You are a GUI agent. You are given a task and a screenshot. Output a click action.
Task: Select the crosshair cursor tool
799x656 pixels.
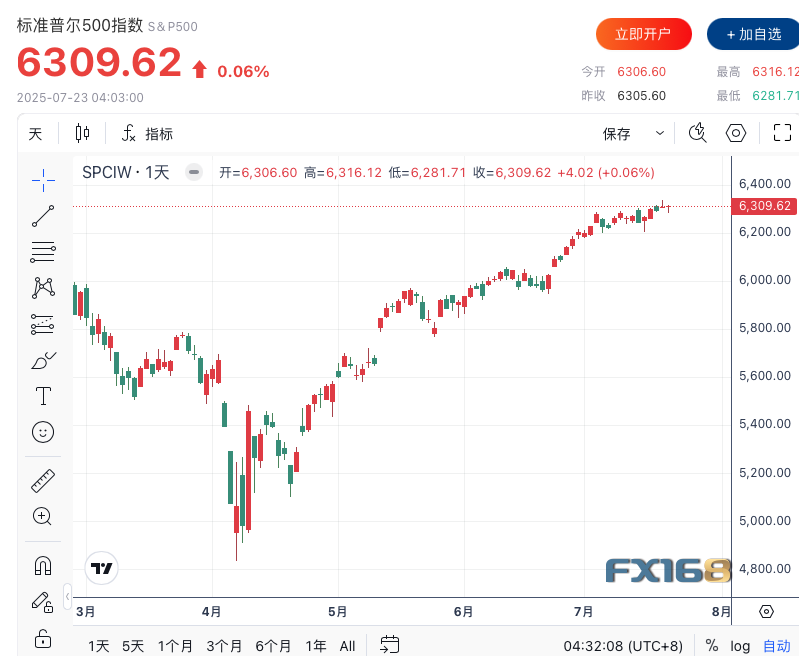click(43, 179)
